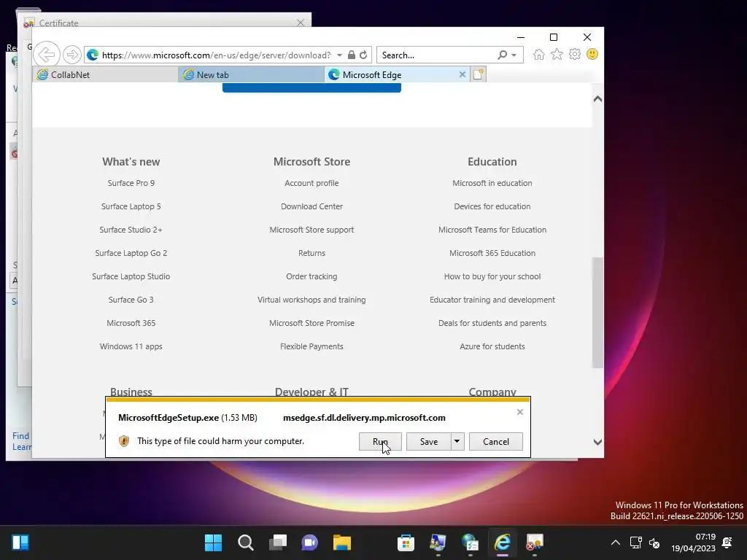Viewport: 747px width, 560px height.
Task: Click the Refresh icon in address bar
Action: coord(363,55)
